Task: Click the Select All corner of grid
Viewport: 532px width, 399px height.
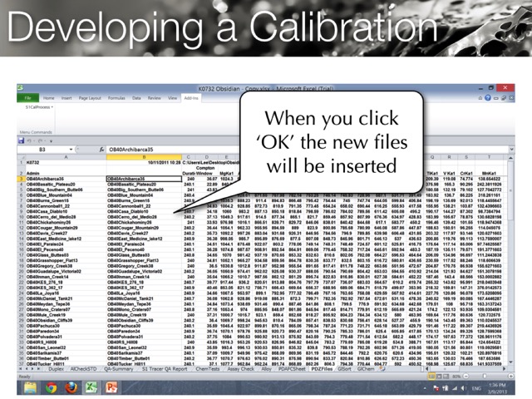Action: (21, 157)
